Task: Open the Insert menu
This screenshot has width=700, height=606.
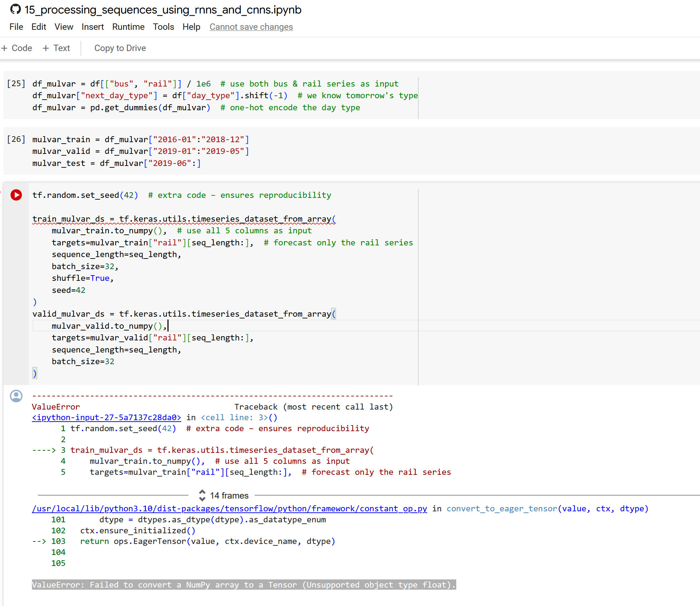Action: point(93,27)
